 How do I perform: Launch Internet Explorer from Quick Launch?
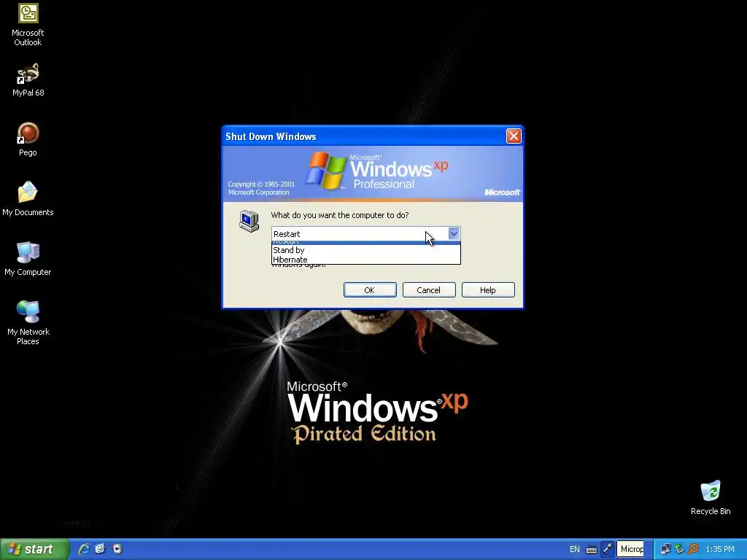(x=84, y=549)
